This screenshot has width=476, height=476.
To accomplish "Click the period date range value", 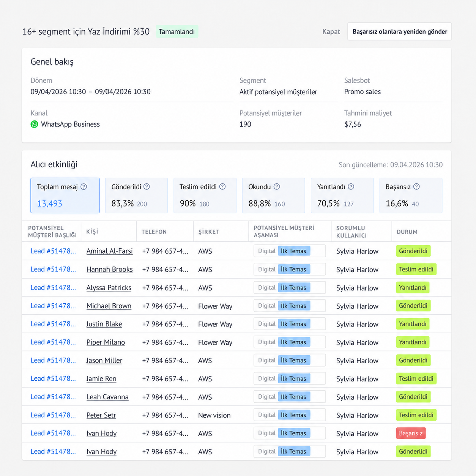I will 91,92.
